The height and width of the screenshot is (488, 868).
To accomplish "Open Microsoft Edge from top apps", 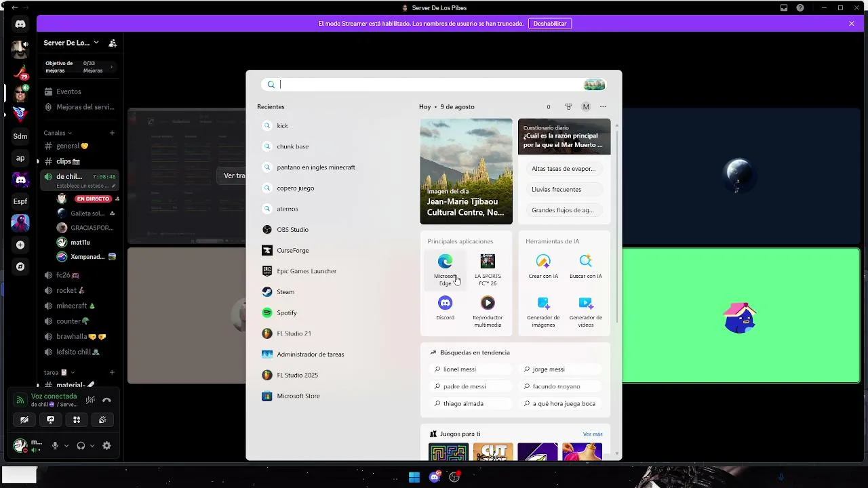I will click(445, 270).
